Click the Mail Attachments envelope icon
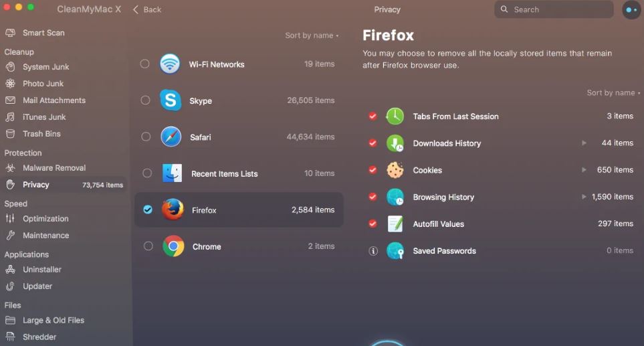This screenshot has width=644, height=346. 10,100
